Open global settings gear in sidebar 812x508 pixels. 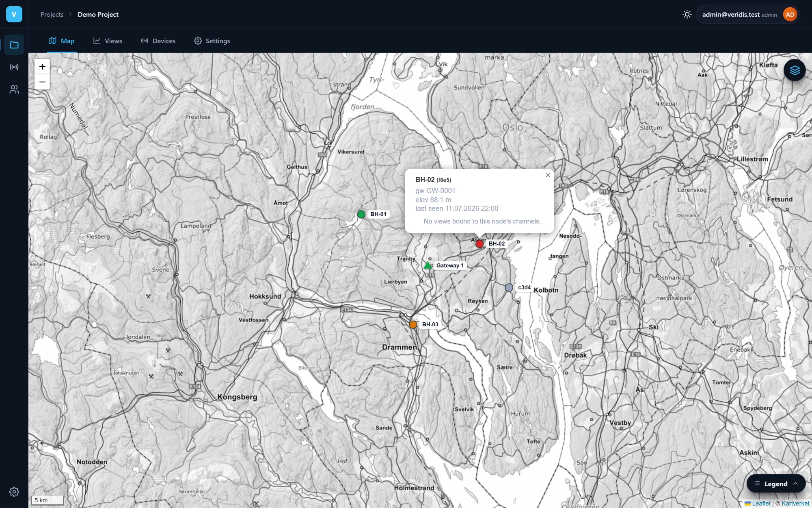pyautogui.click(x=14, y=492)
